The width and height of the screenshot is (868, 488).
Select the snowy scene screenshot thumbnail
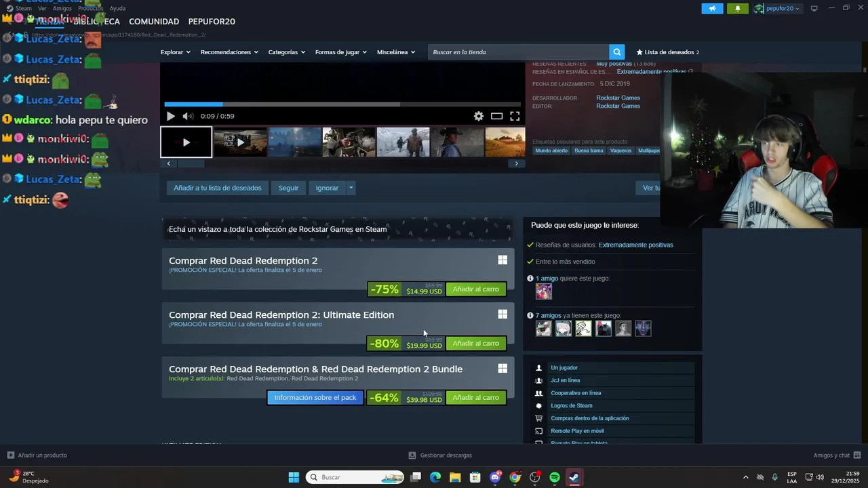point(403,142)
